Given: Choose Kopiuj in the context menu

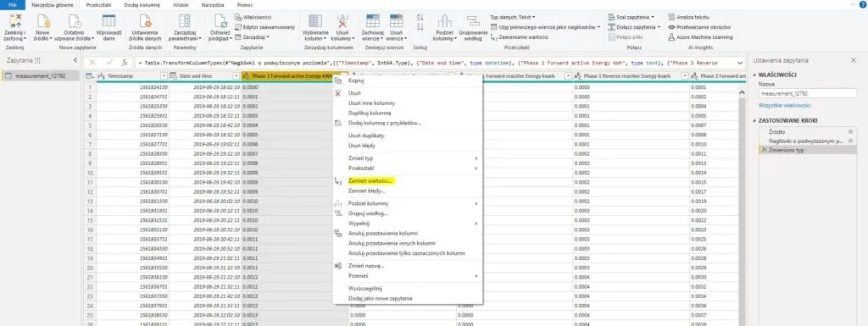Looking at the screenshot, I should (x=408, y=80).
